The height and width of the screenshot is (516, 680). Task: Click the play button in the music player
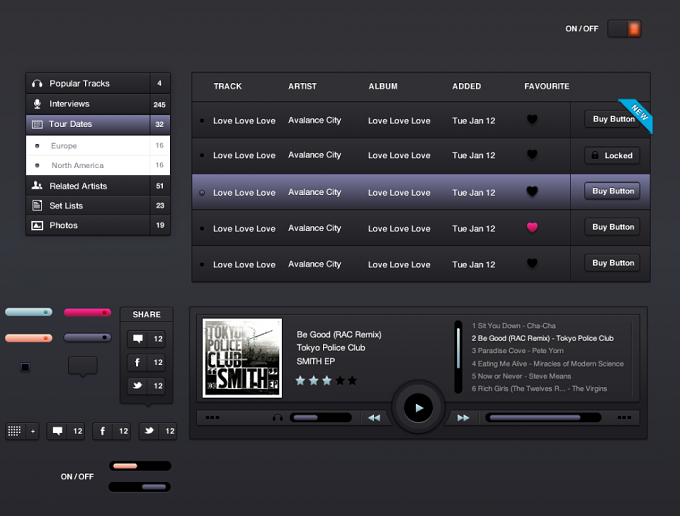[418, 408]
